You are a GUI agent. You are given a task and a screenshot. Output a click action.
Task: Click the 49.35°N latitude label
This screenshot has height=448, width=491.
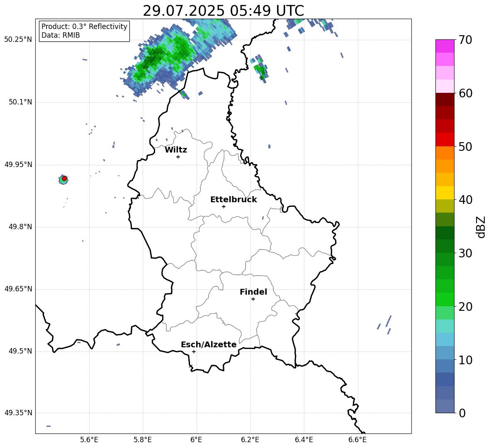(x=18, y=413)
